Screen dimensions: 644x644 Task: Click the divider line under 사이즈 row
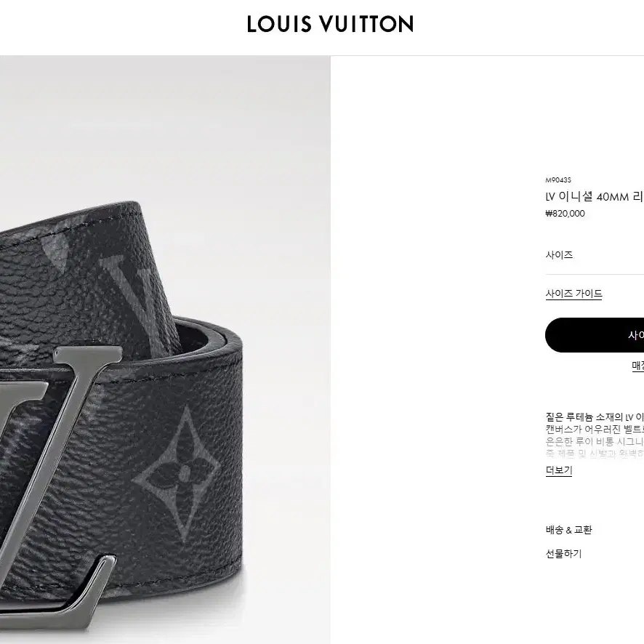click(595, 274)
